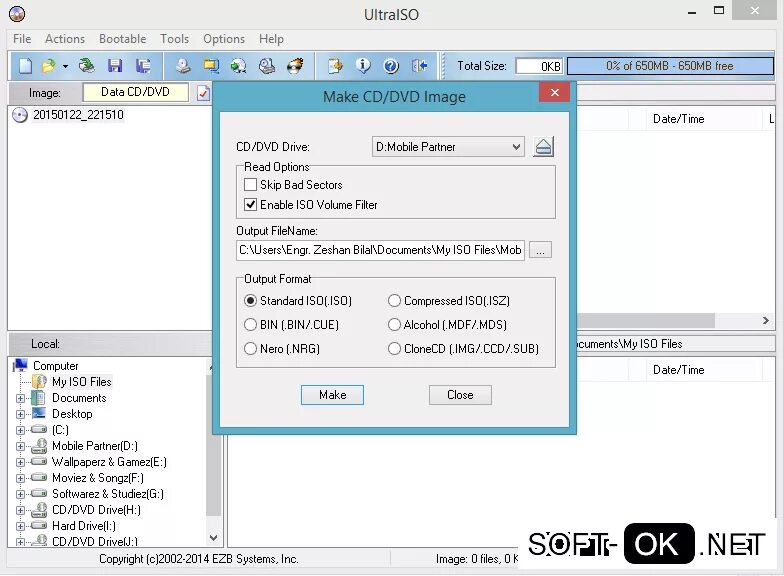
Task: Click the New image toolbar icon
Action: click(x=25, y=66)
